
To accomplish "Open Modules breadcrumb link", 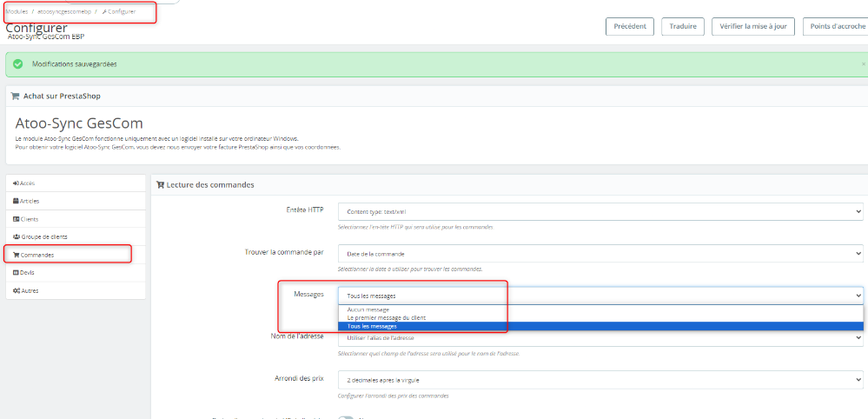I will tap(17, 11).
